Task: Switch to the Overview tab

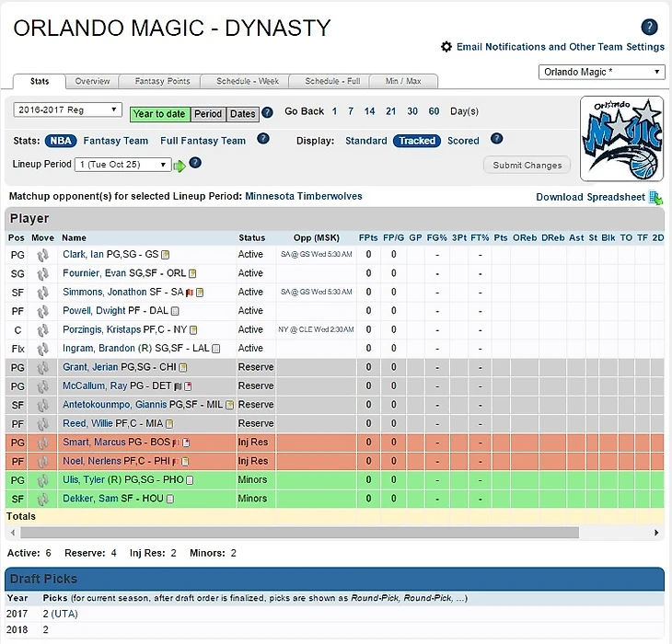Action: [92, 81]
